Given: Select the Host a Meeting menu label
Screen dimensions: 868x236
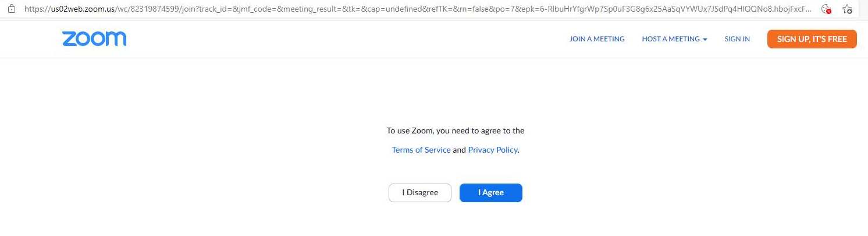Looking at the screenshot, I should 670,39.
